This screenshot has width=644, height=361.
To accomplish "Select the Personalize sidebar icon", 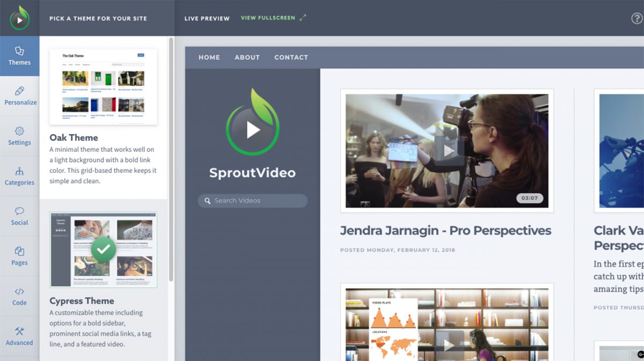I will click(20, 95).
